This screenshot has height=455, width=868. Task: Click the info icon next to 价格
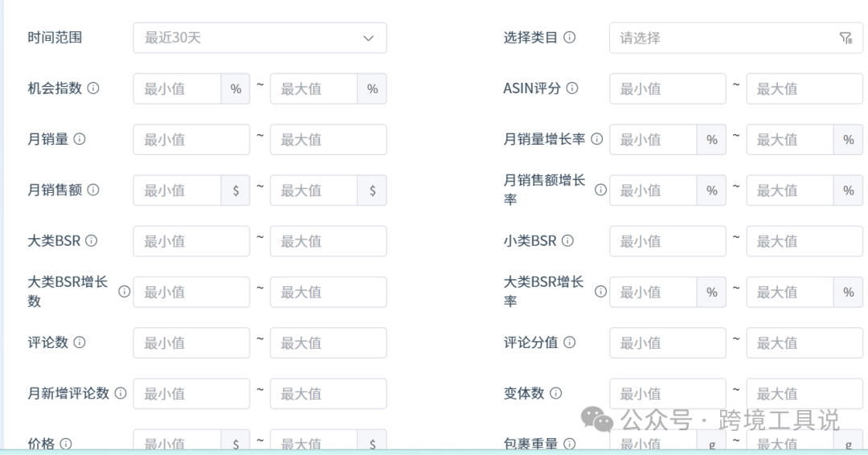coord(65,444)
